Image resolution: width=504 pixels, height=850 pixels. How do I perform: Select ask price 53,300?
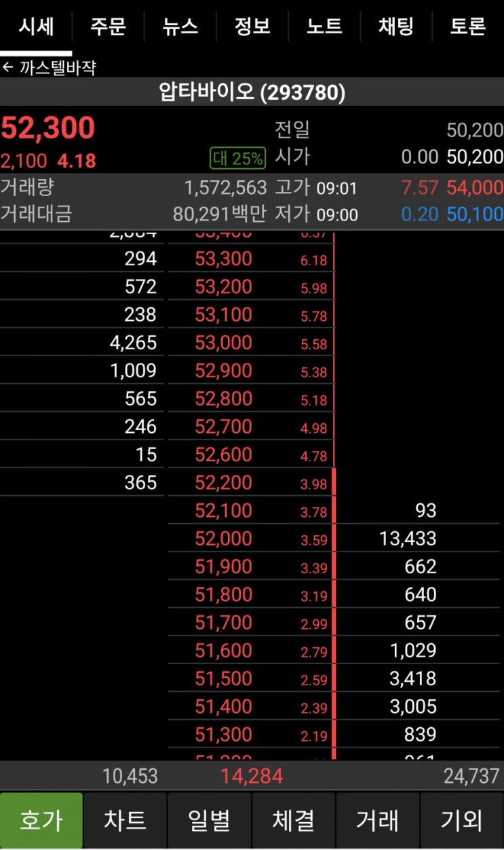click(223, 259)
